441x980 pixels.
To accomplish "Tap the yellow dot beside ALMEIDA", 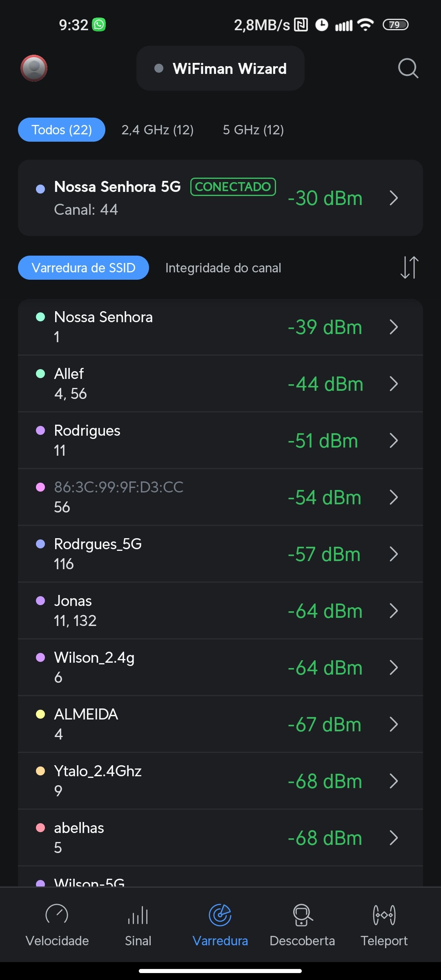I will tap(40, 714).
